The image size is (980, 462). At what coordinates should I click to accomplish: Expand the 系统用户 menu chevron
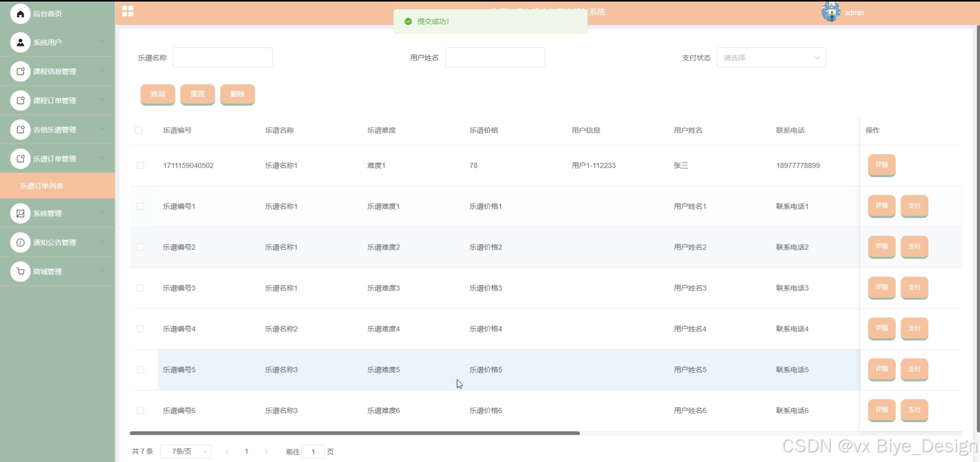[x=102, y=41]
